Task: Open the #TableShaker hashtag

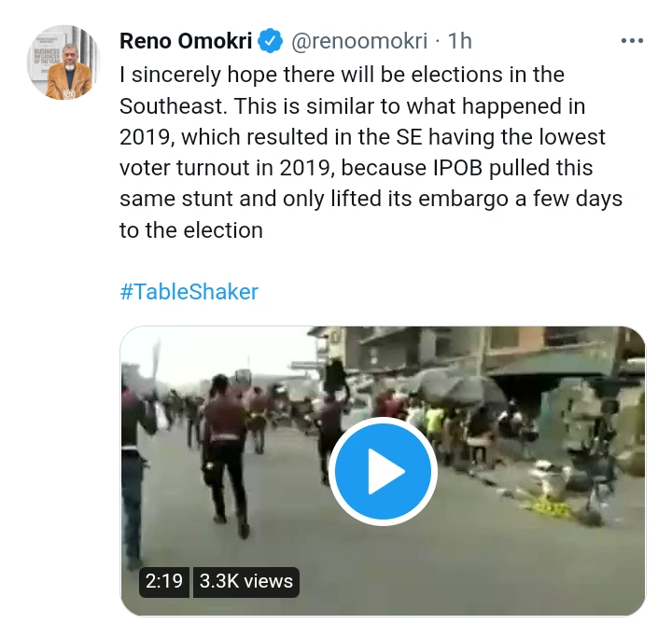Action: tap(189, 291)
